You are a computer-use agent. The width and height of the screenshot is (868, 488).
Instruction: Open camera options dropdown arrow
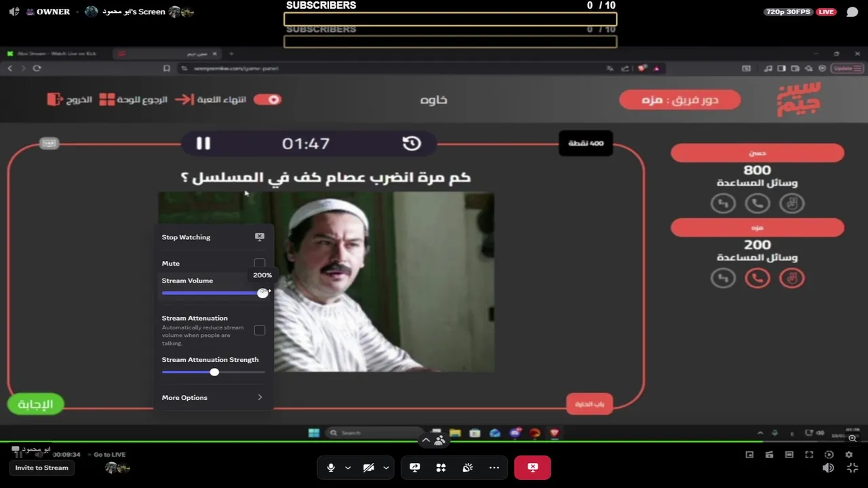[x=386, y=468]
